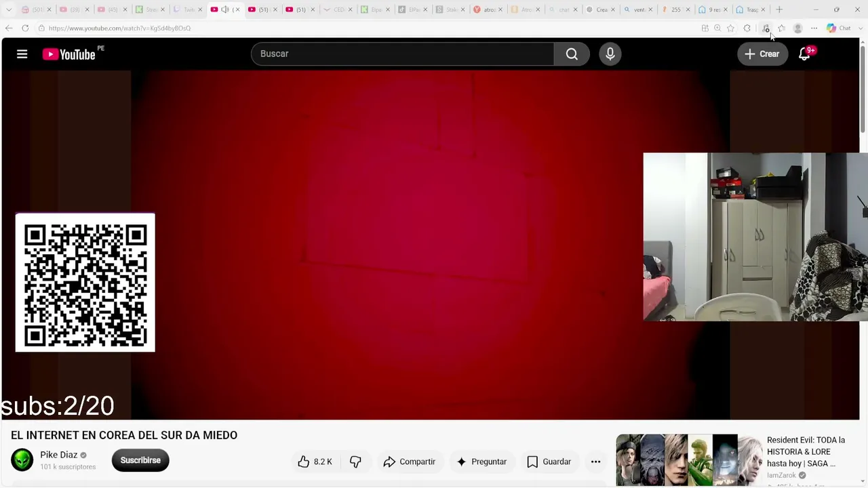
Task: Open the more actions three-dot menu
Action: point(595,462)
